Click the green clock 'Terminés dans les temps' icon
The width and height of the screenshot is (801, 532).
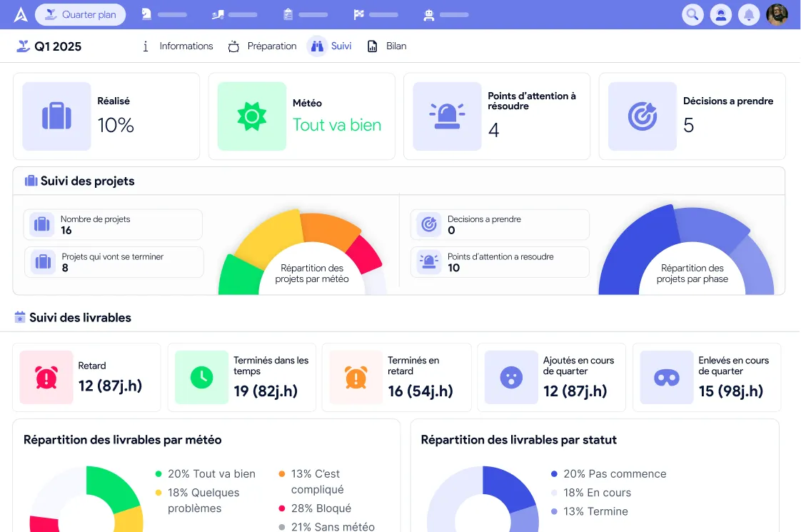pos(202,377)
